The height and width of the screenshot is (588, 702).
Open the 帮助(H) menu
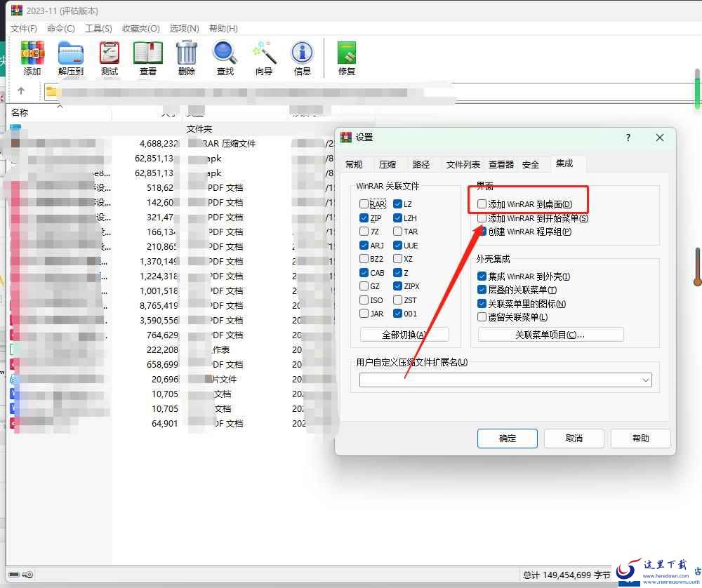[223, 29]
